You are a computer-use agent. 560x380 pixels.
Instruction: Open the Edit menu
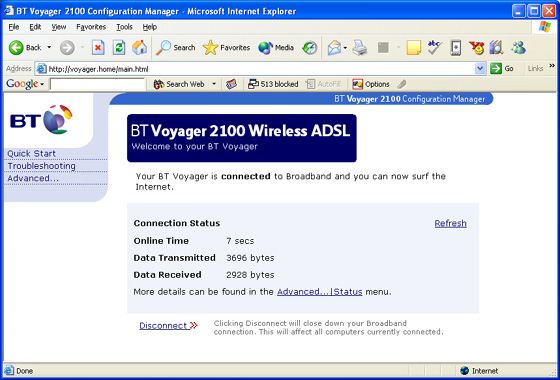coord(35,27)
